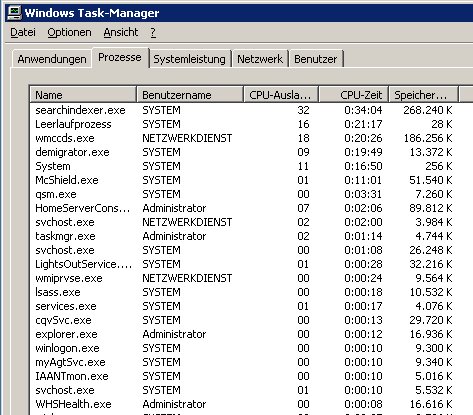Select svchost.exe using 26.248 K memory
Viewport: 473px width, 415px height.
click(x=244, y=250)
